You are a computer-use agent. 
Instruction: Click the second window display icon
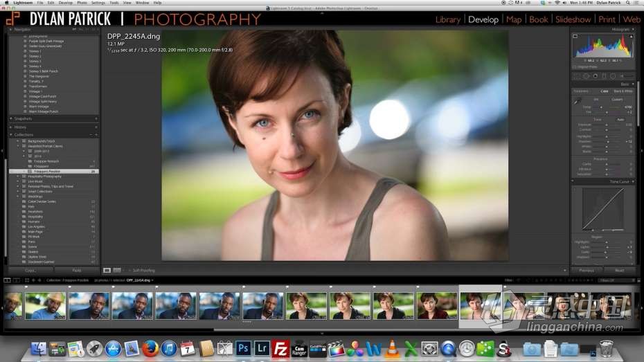pos(17,280)
